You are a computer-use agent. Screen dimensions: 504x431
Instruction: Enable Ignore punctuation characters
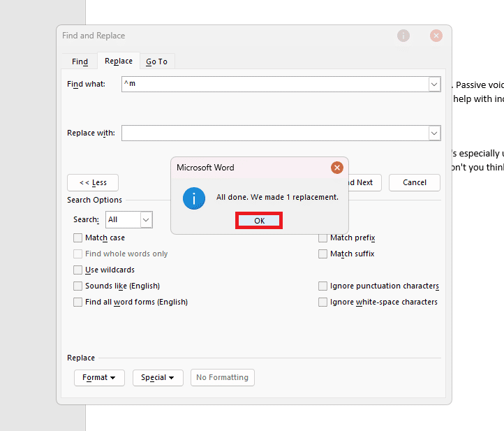tap(323, 286)
